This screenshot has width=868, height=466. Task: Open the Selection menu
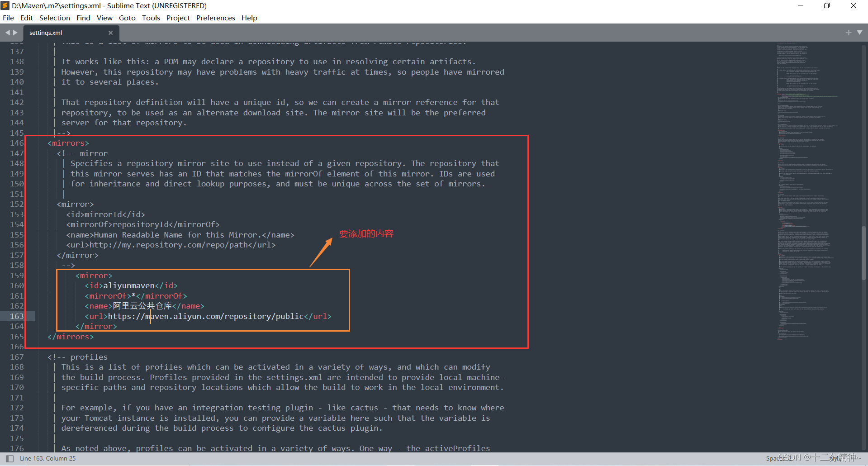(x=55, y=18)
